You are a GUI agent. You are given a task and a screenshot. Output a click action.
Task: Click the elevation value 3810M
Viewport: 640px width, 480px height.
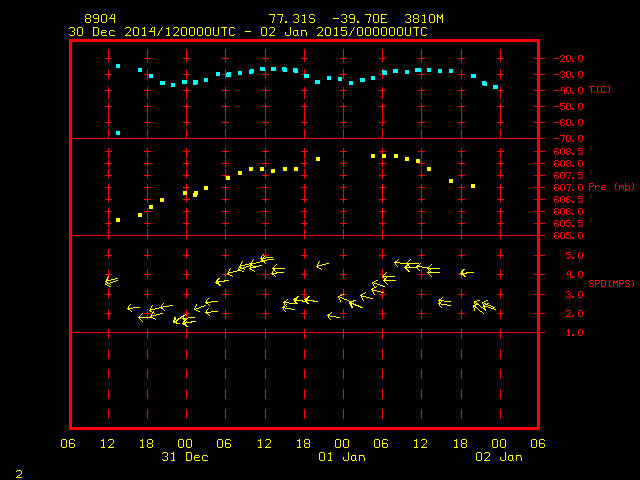[424, 19]
